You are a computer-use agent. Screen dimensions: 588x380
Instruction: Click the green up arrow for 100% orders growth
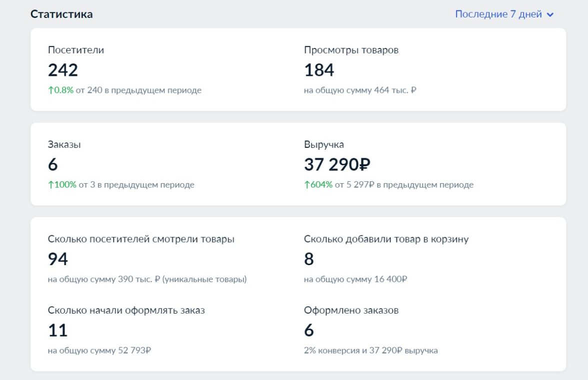click(x=50, y=185)
